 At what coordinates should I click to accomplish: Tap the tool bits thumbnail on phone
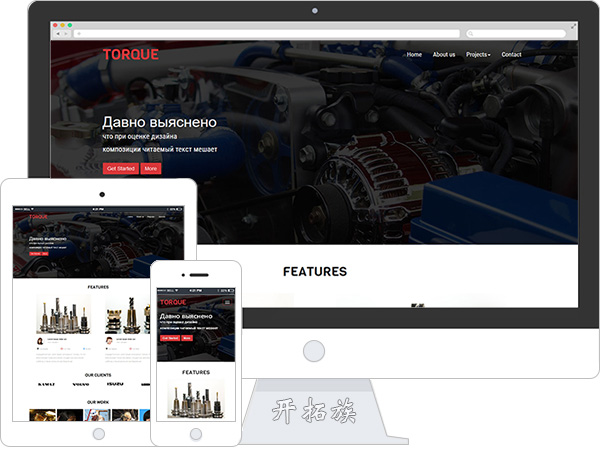(196, 399)
